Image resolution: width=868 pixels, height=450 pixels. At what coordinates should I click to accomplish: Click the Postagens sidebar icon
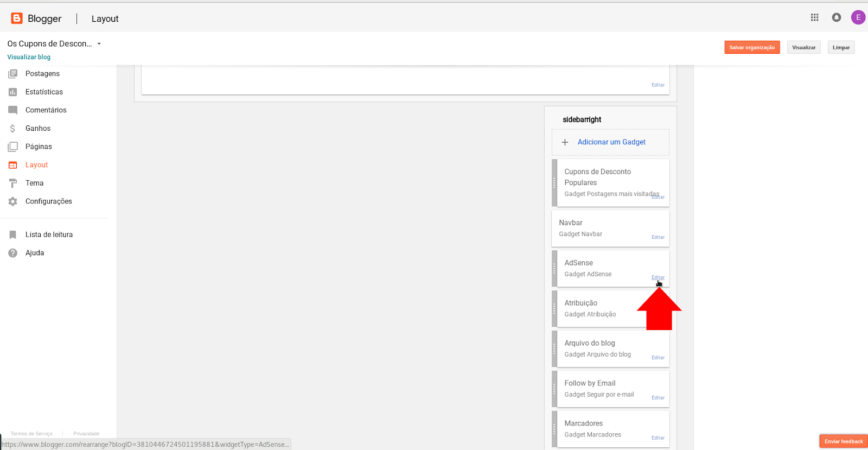click(13, 74)
